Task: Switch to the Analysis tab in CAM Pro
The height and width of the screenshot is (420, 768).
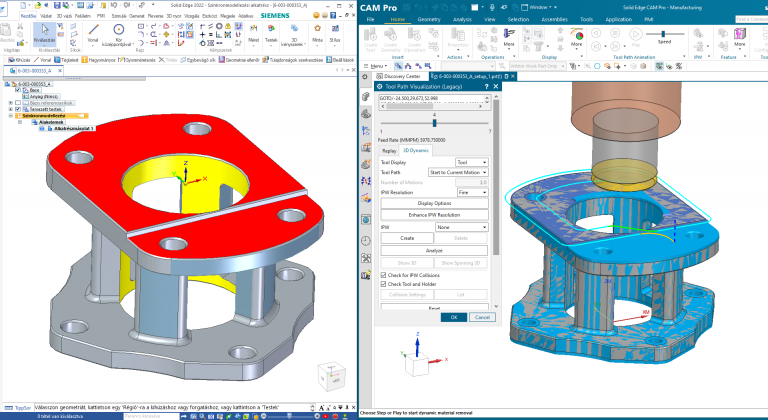Action: coord(462,20)
